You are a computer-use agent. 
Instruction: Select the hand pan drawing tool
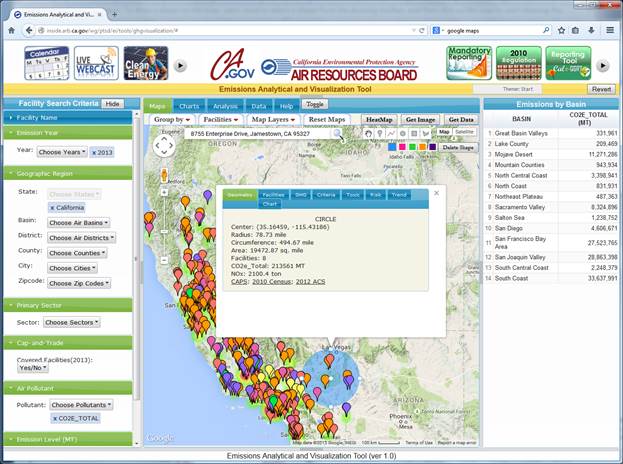(x=368, y=133)
